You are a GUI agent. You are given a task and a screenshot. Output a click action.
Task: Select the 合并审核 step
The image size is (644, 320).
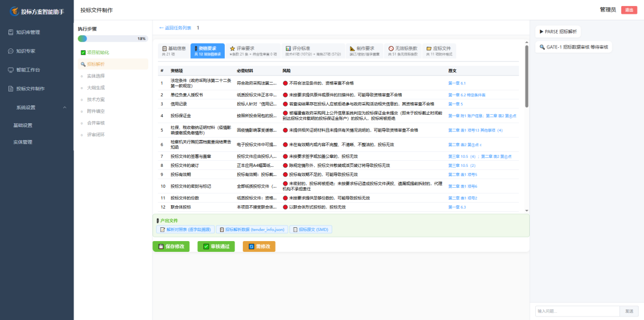113,123
